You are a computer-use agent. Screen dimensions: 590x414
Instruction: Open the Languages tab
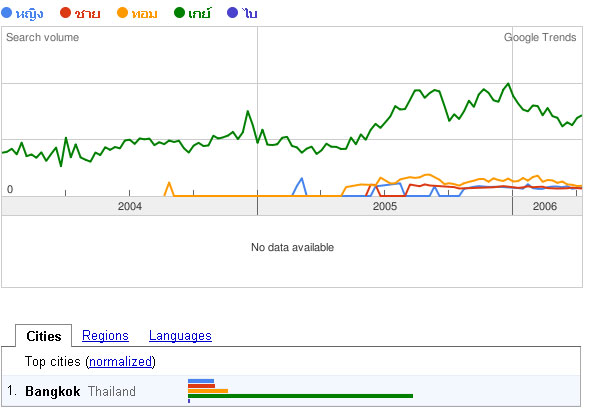coord(180,335)
